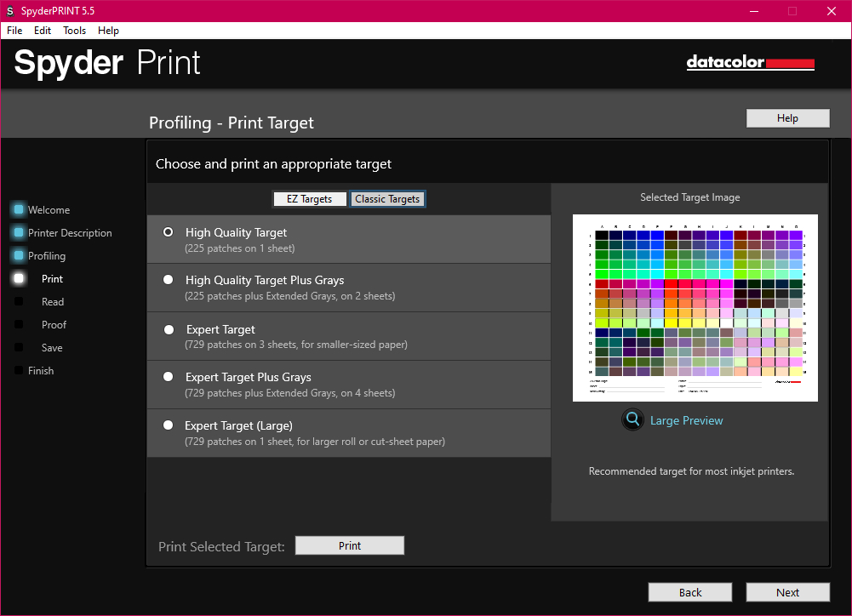Click the Print step indicator square
The height and width of the screenshot is (616, 852).
(x=19, y=278)
